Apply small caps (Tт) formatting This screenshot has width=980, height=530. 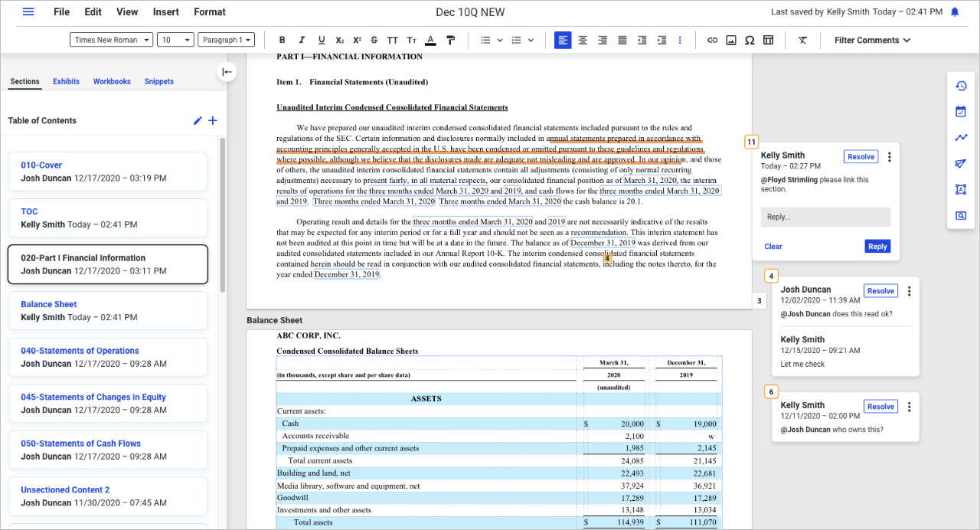click(x=412, y=40)
